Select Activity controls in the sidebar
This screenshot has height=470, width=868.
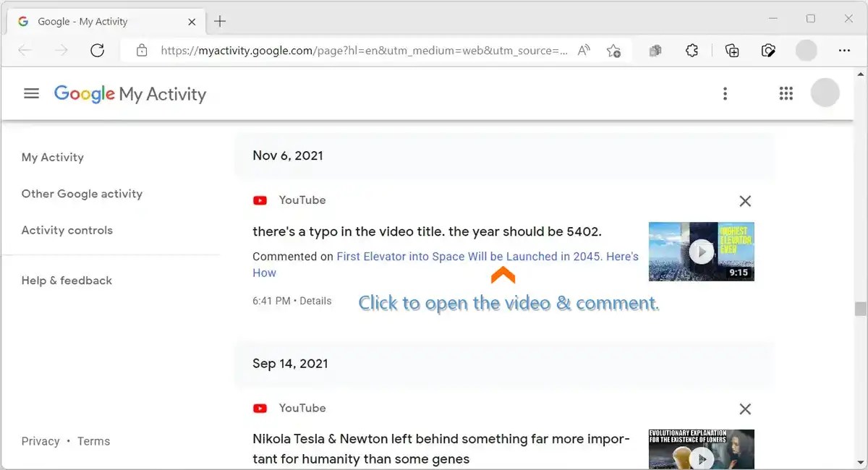(x=67, y=230)
